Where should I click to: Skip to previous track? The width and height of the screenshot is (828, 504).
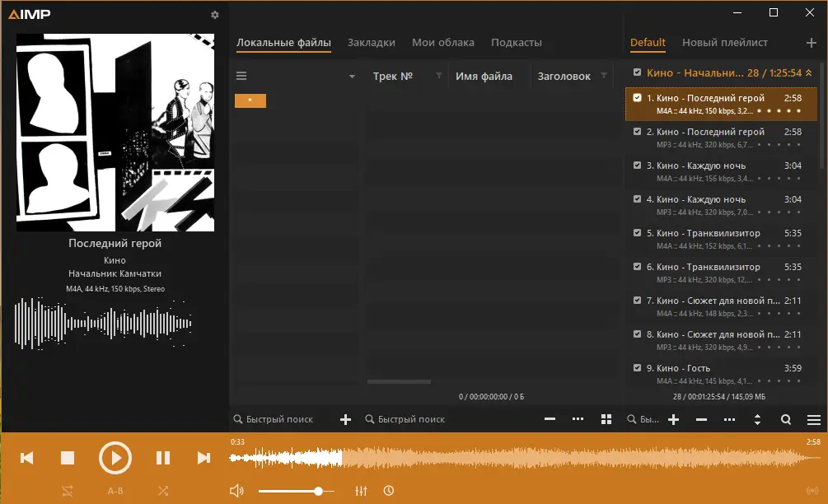[x=27, y=458]
